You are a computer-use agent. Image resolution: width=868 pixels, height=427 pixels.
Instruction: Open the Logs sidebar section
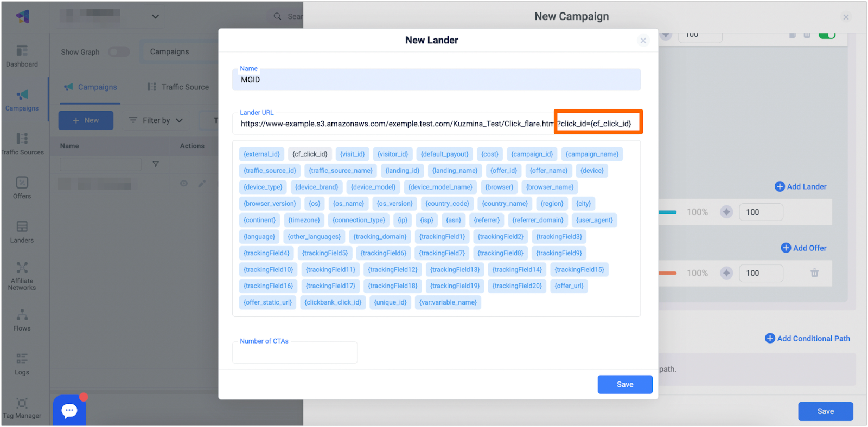[x=22, y=364]
